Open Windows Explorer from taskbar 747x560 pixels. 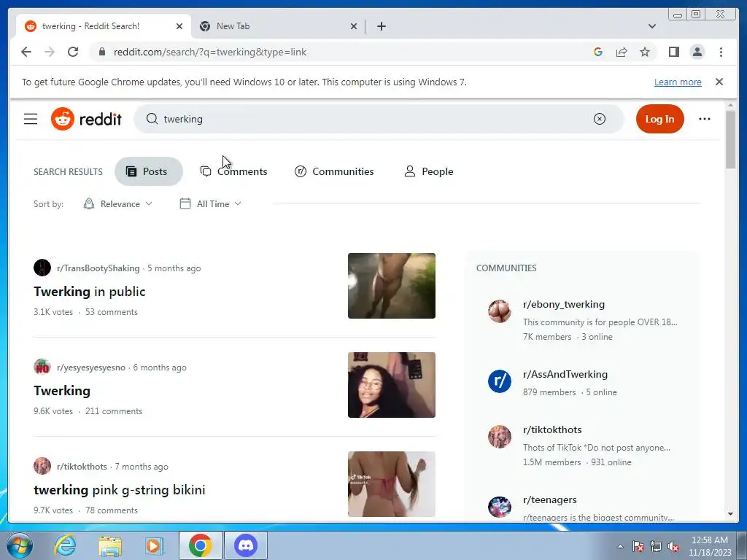click(110, 545)
